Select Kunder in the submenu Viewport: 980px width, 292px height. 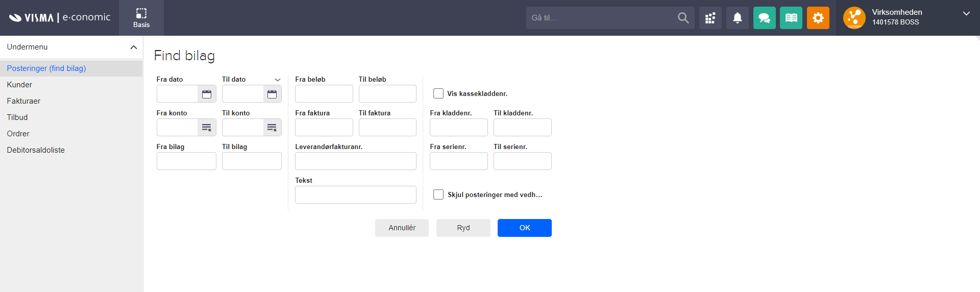click(x=19, y=85)
